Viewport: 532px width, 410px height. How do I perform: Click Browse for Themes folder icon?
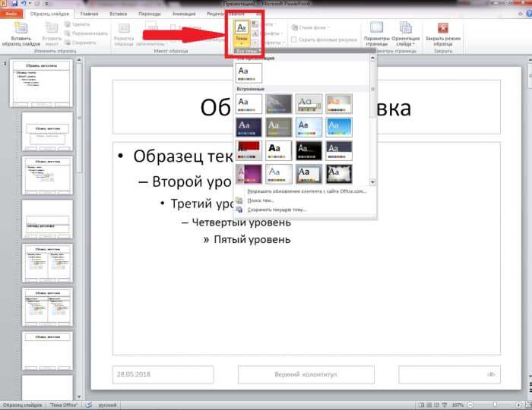(239, 200)
